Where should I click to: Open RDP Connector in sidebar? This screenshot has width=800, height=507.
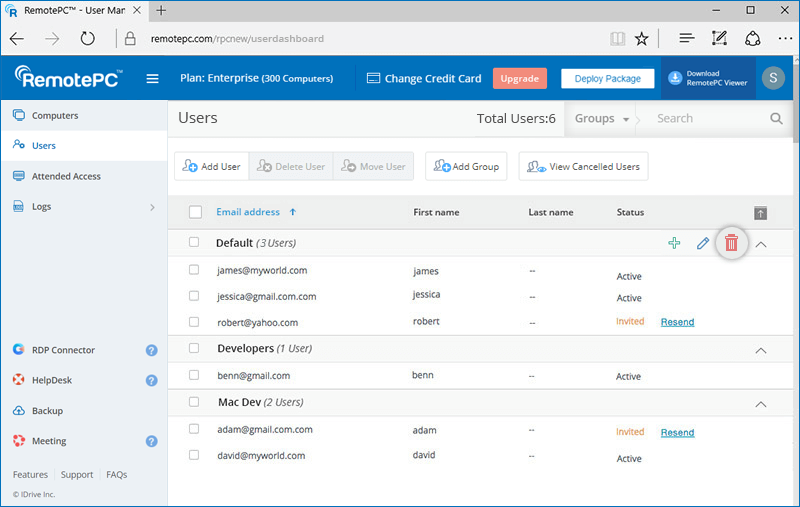(63, 350)
